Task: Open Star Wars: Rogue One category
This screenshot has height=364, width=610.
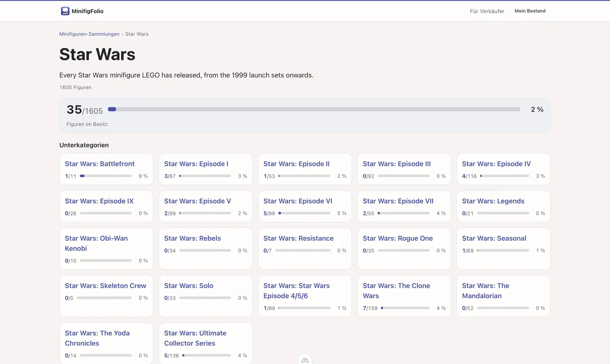Action: click(x=404, y=249)
